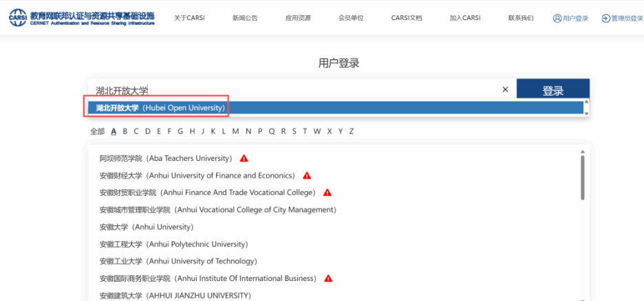
Task: Click warning icon beside Aba Teachers University
Action: 244,159
